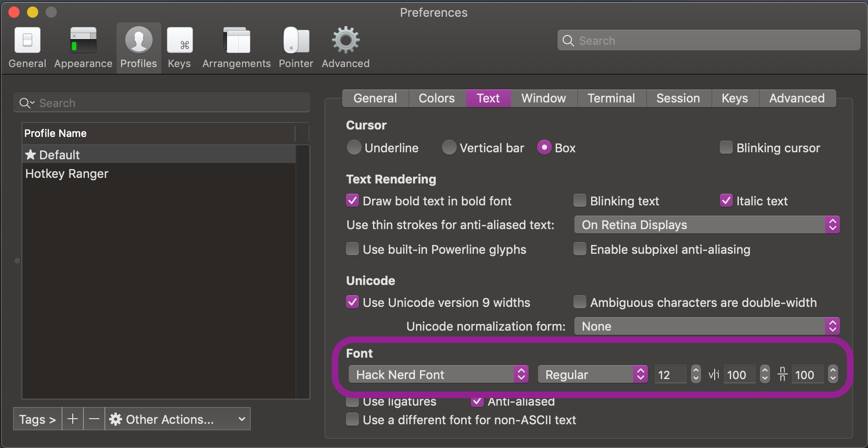Focus the profile list Search field
The height and width of the screenshot is (448, 868).
tap(162, 103)
